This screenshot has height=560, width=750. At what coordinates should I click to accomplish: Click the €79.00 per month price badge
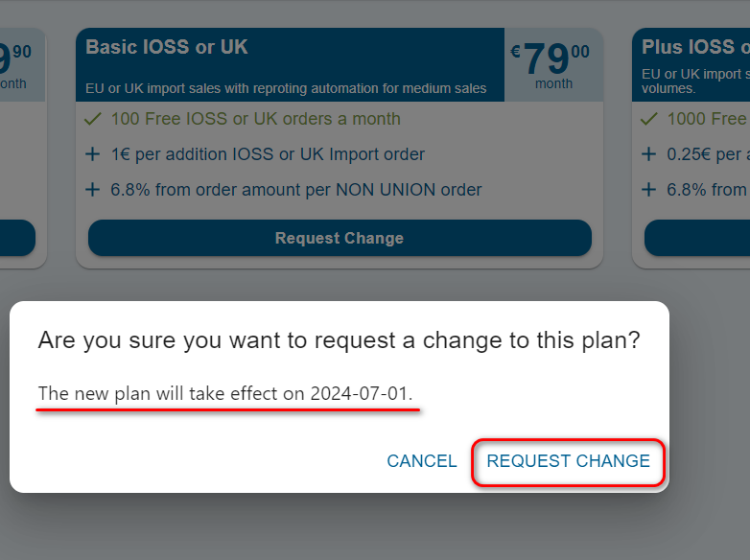click(x=552, y=64)
